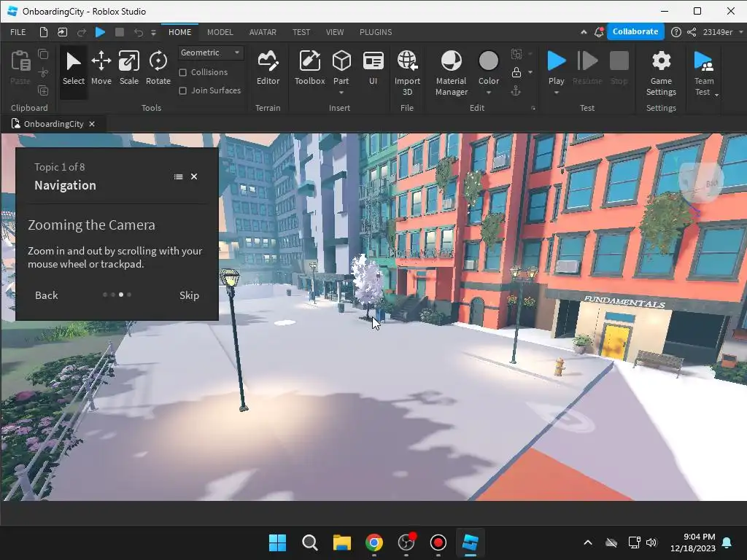Open the Terrain Editor
The width and height of the screenshot is (747, 560).
click(268, 69)
